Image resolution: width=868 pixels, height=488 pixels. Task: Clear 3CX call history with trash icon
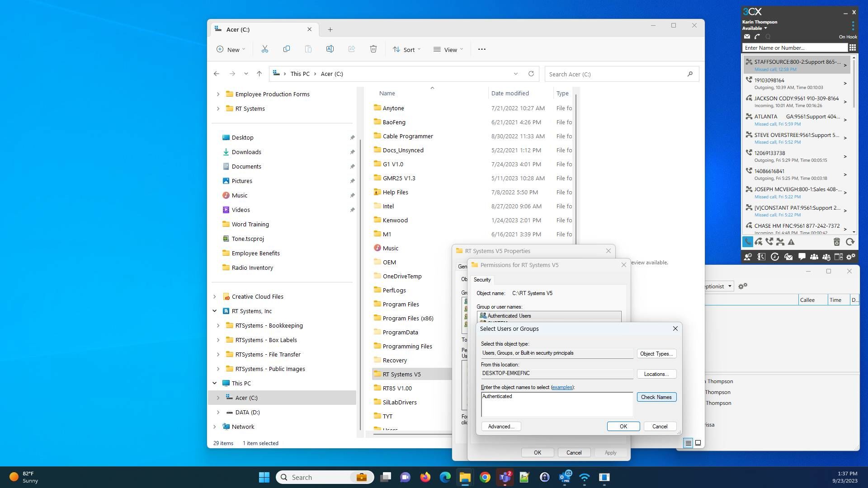click(x=837, y=242)
